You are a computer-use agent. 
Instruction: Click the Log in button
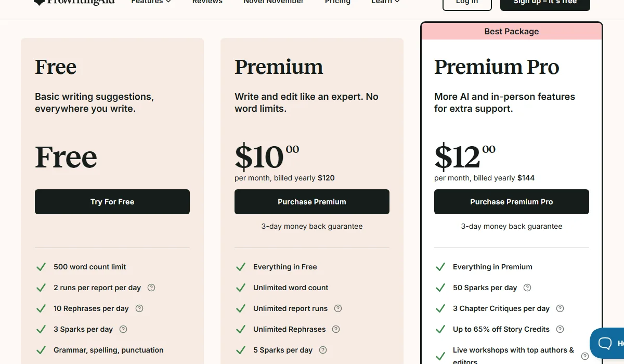coord(466,2)
